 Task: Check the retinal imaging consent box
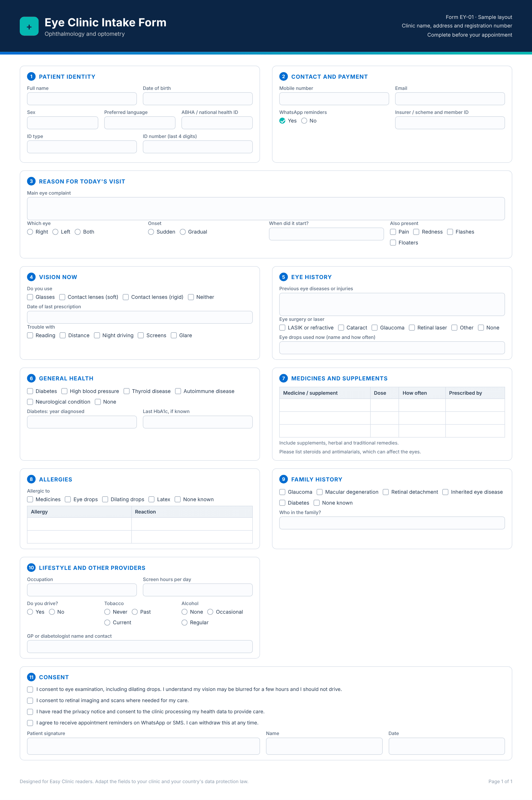(x=30, y=700)
